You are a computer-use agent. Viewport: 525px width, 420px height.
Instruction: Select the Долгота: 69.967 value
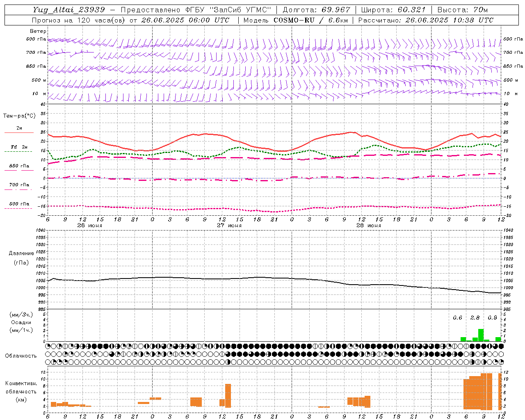[316, 10]
